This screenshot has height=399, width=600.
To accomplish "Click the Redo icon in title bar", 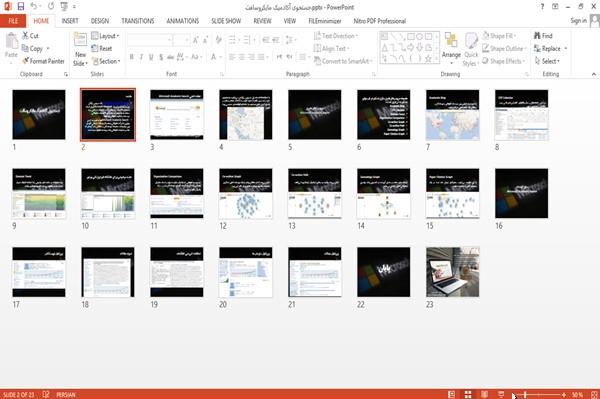I will [51, 6].
